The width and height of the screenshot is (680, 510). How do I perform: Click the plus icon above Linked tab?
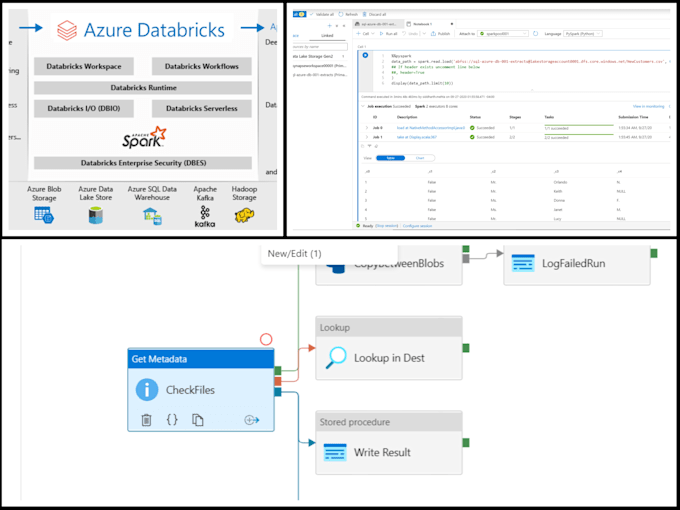(x=330, y=26)
